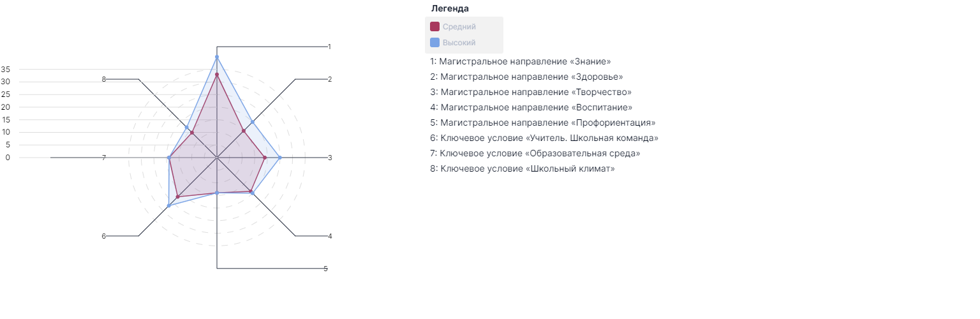The height and width of the screenshot is (319, 980).
Task: Click the crimson Средний color swatch
Action: tap(434, 27)
